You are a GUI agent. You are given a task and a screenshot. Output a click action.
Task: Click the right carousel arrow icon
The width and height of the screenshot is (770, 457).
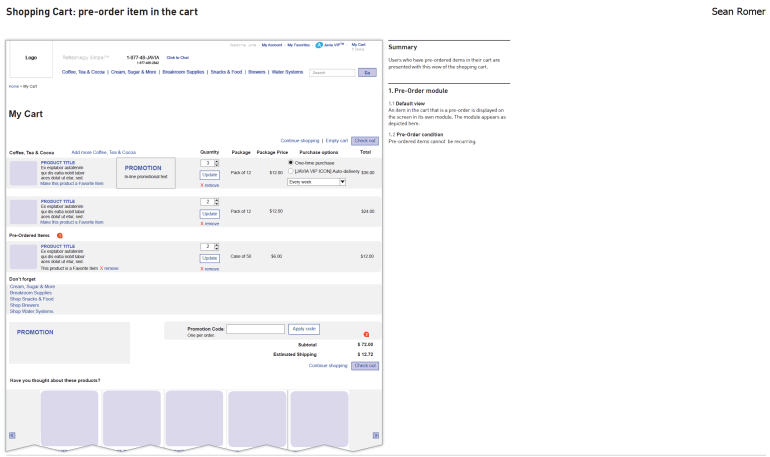[376, 435]
